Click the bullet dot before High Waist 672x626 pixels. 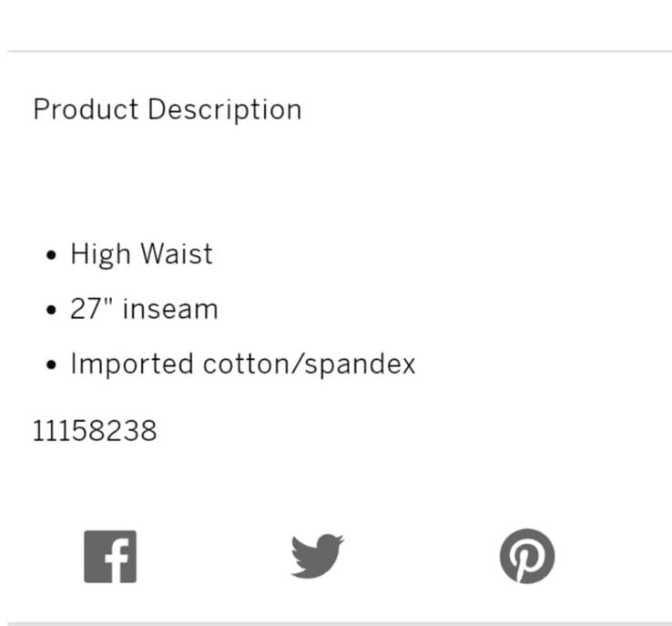(x=51, y=255)
